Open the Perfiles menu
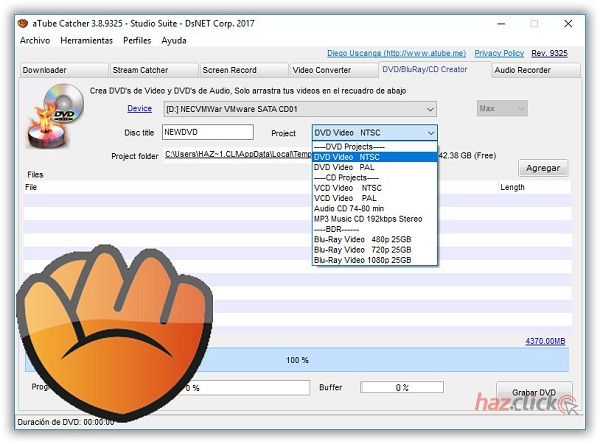The height and width of the screenshot is (444, 600). (137, 41)
